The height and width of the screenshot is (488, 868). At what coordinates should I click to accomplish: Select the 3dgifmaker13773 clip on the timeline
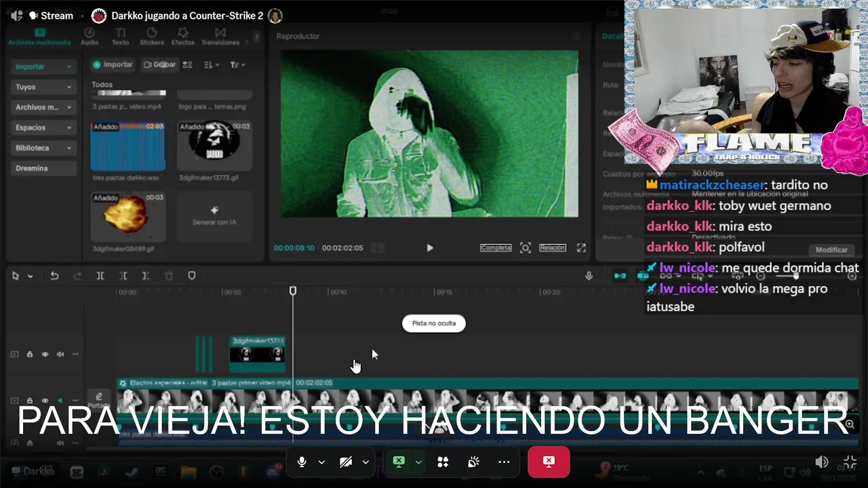[x=257, y=354]
